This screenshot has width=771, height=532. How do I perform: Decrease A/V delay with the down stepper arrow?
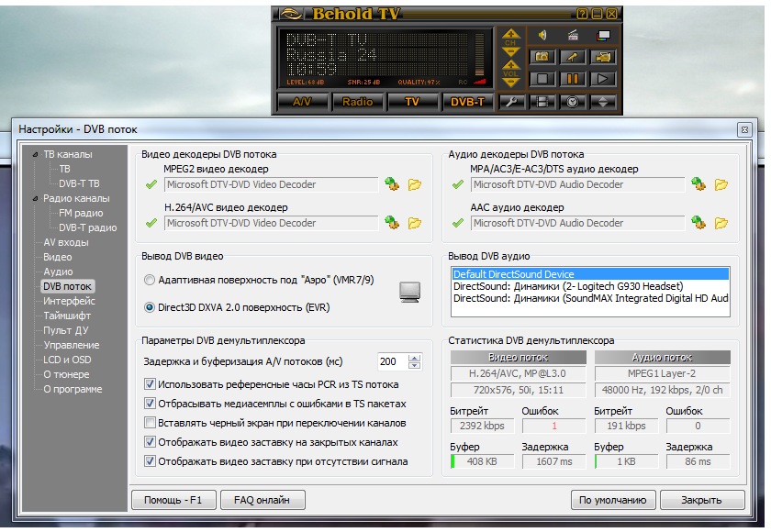click(415, 365)
